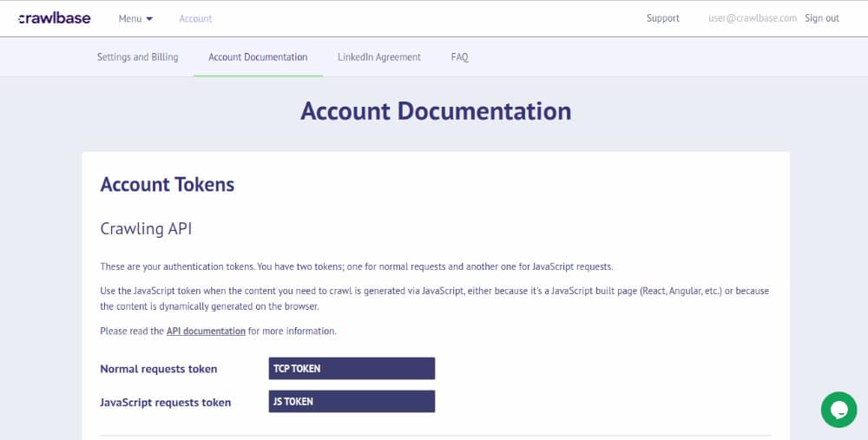Click the 'These are your authentication tokens' sentence
Viewport: 868px width, 440px height.
pyautogui.click(x=357, y=266)
